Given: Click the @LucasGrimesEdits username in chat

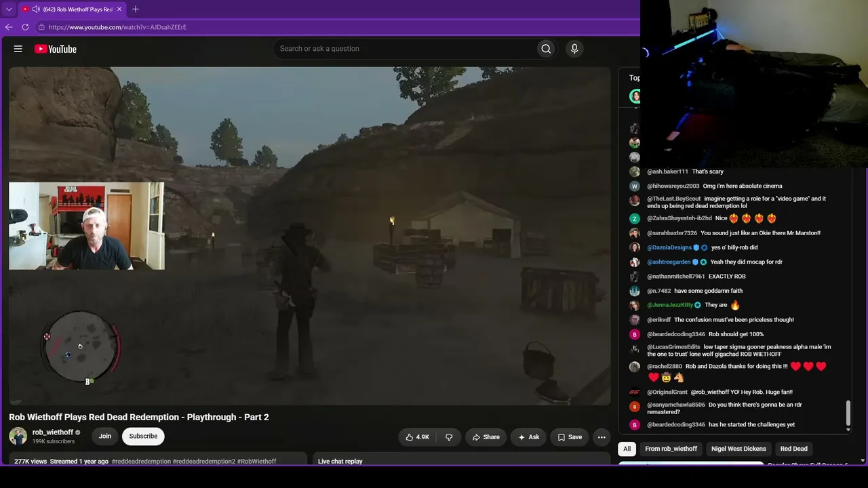Looking at the screenshot, I should (x=673, y=347).
